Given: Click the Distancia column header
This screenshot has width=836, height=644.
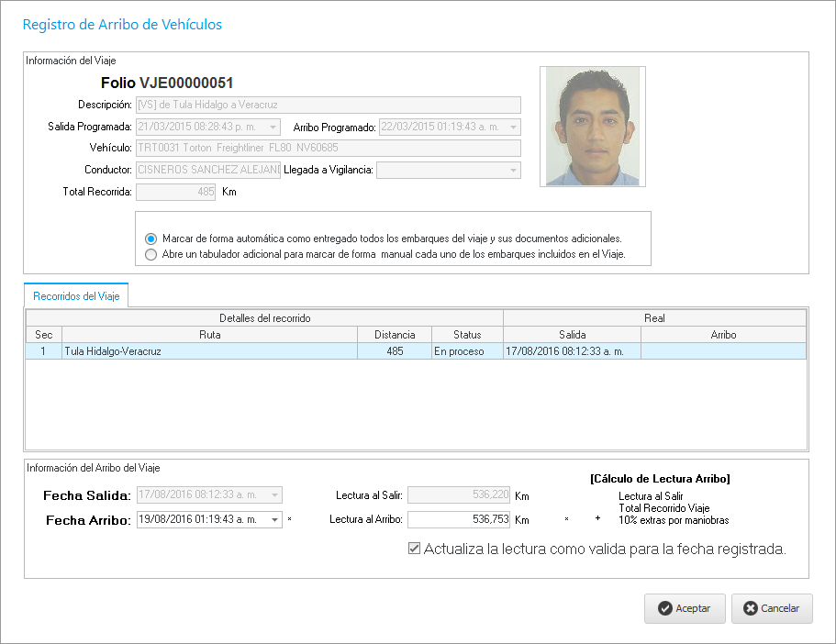Looking at the screenshot, I should (x=393, y=335).
